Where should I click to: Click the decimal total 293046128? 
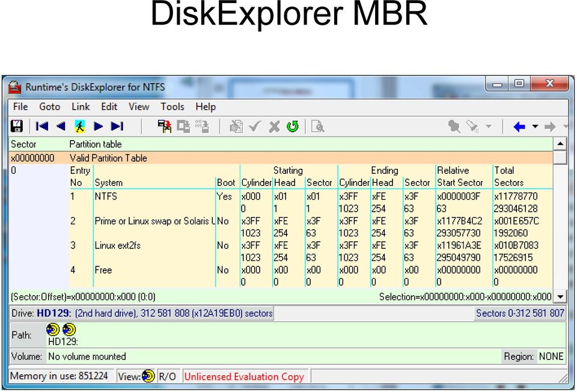click(516, 209)
